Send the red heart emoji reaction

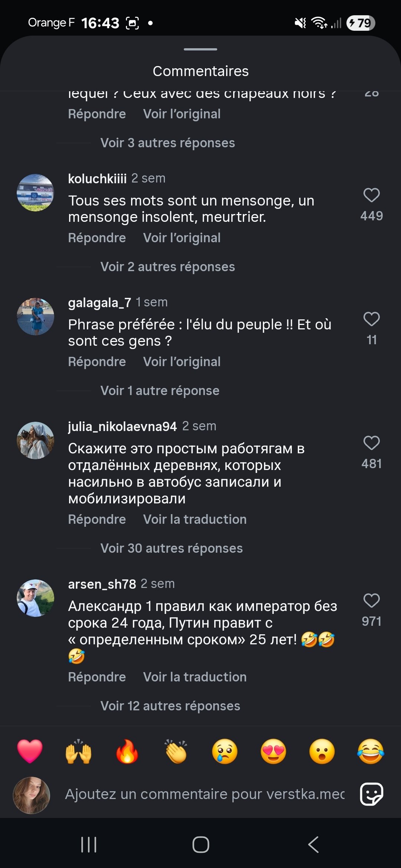(30, 752)
